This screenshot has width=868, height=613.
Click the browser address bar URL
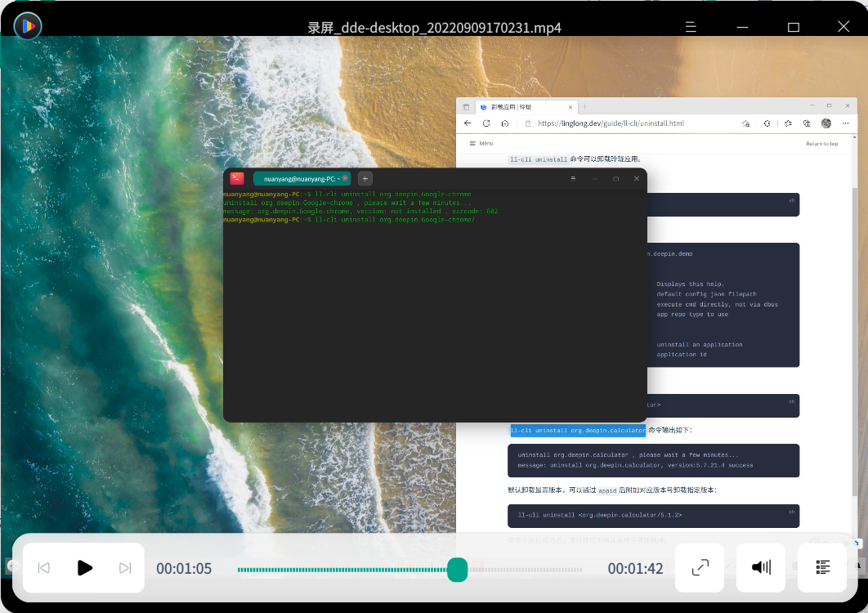pyautogui.click(x=611, y=123)
